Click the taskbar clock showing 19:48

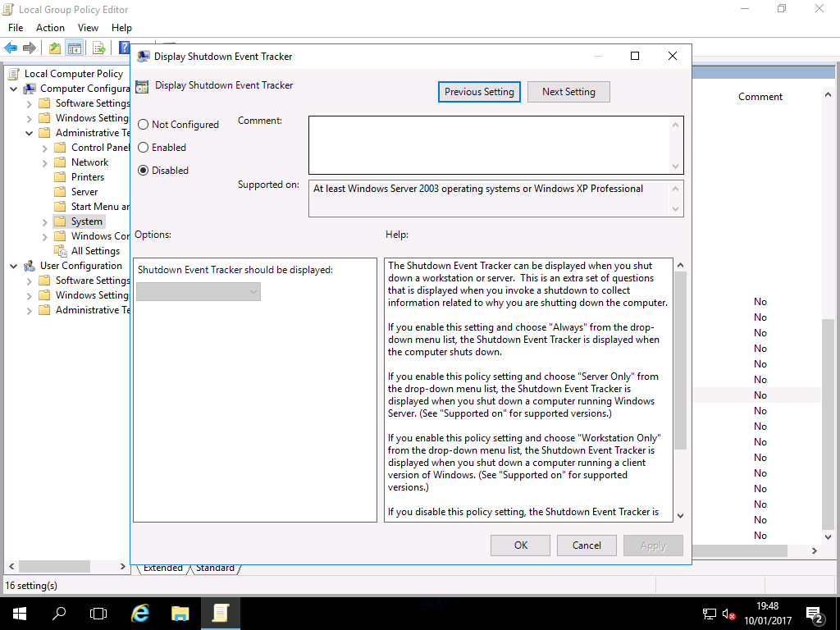[x=767, y=606]
